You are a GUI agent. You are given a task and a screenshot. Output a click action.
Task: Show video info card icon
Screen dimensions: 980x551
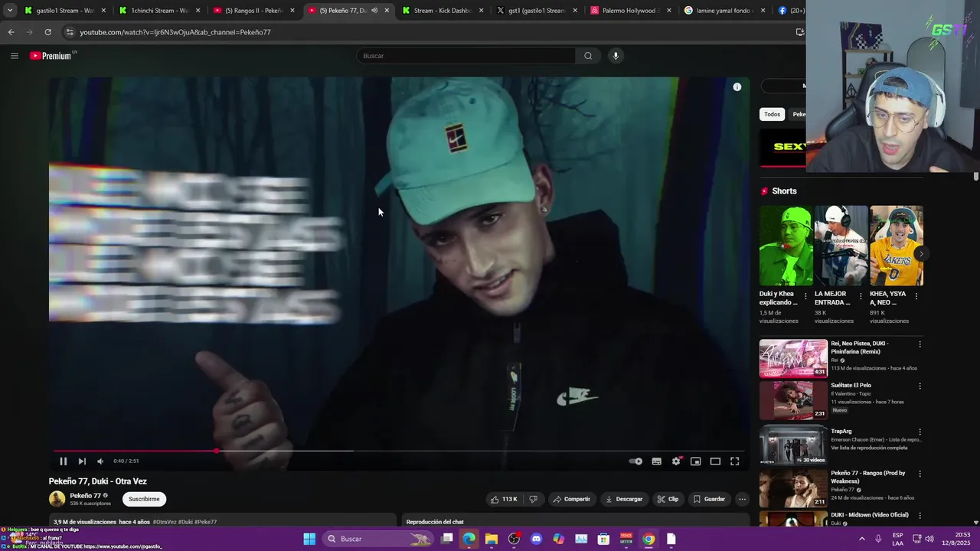[x=737, y=87]
